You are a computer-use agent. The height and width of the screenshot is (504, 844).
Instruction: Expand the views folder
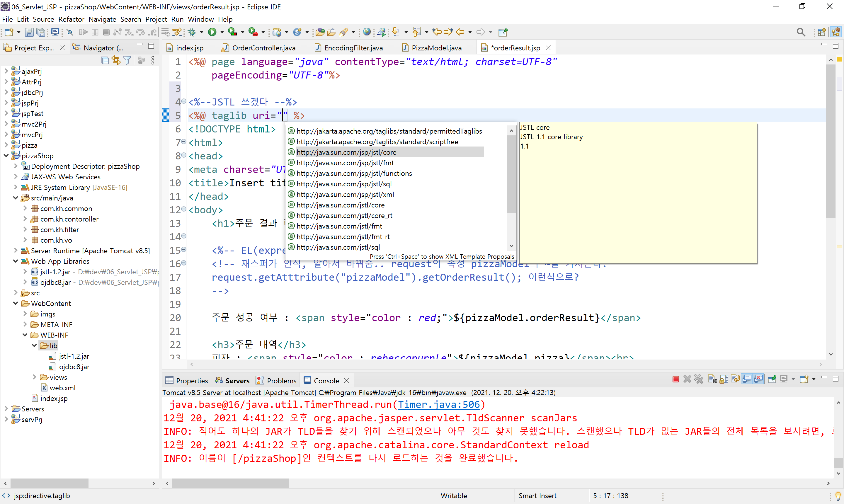[34, 377]
